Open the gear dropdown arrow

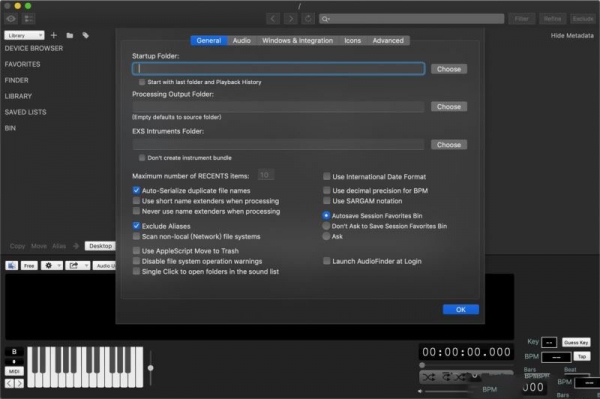(x=59, y=265)
